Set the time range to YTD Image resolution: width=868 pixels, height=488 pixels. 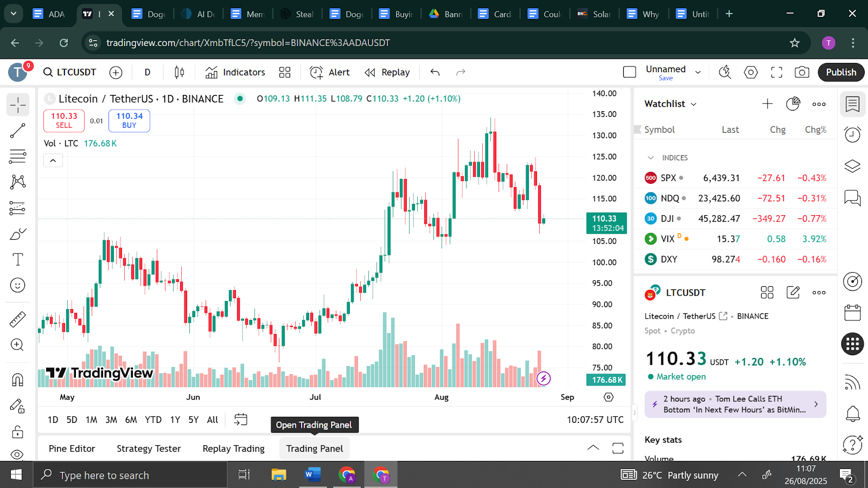[153, 420]
